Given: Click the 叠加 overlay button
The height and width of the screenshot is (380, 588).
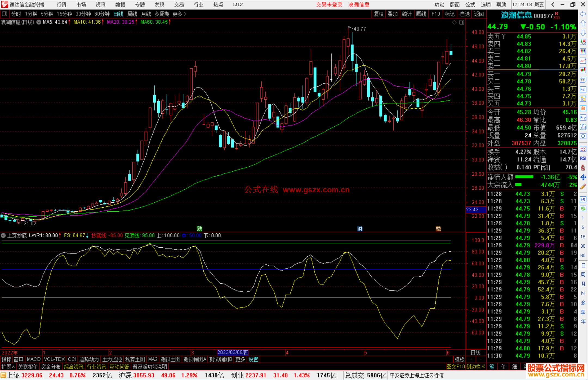Looking at the screenshot, I should click(393, 14).
